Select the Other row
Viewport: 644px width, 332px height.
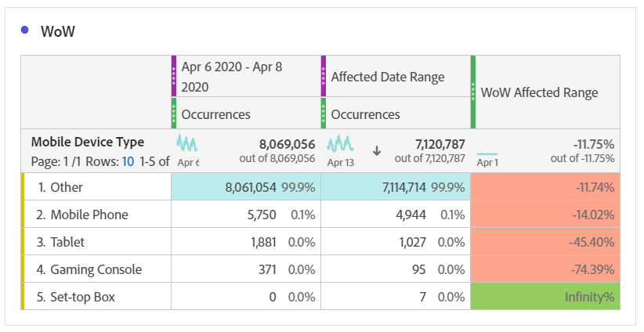(x=67, y=187)
